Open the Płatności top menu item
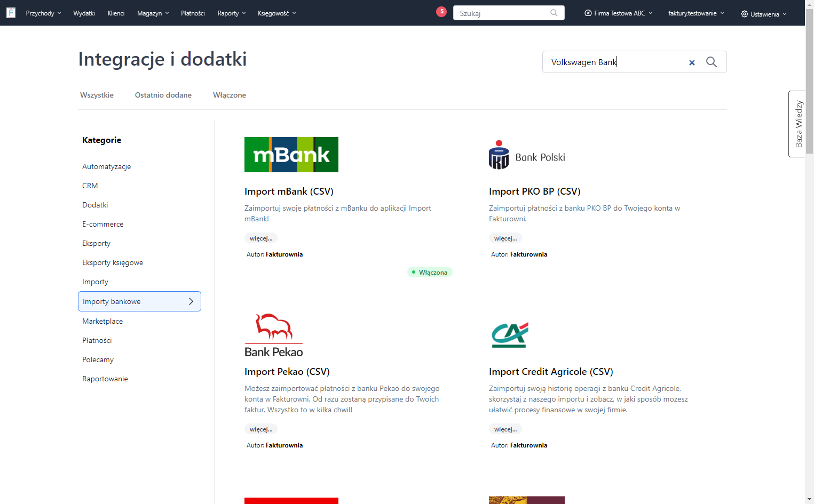 [193, 13]
